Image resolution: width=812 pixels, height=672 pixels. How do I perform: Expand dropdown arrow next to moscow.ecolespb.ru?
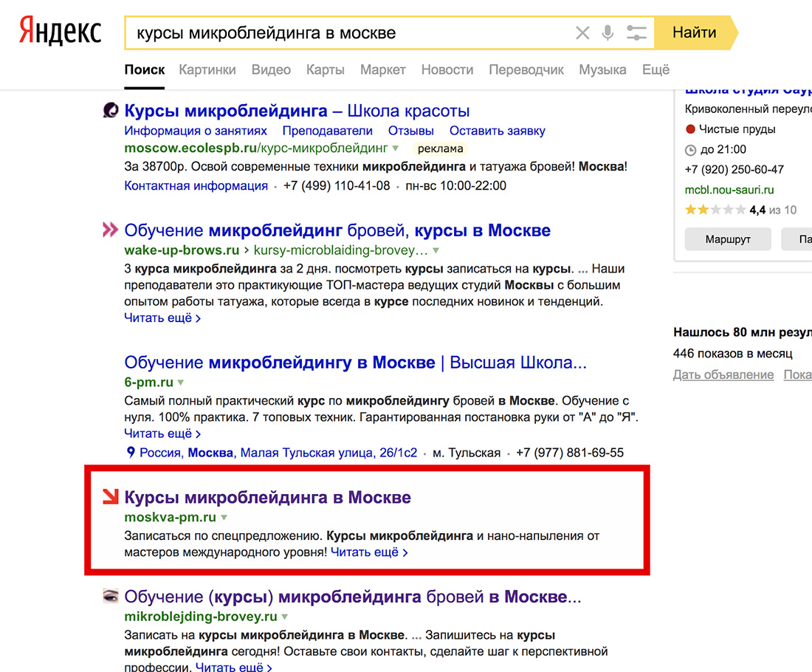[x=396, y=148]
